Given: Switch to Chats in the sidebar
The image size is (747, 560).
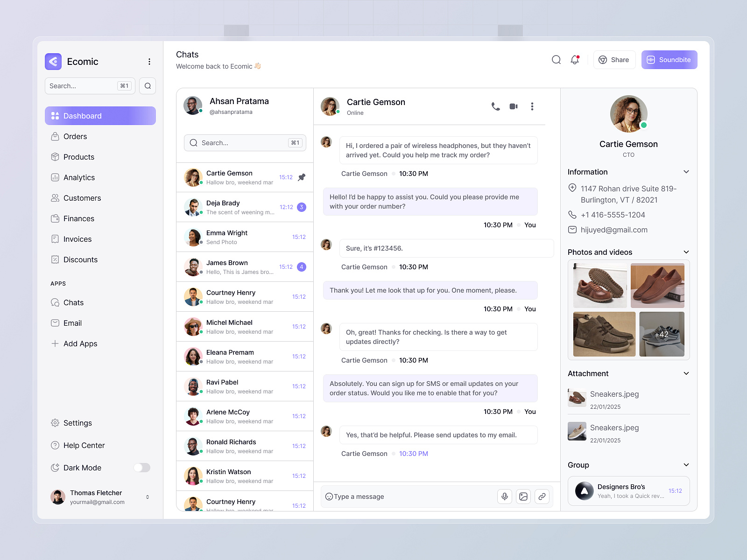Looking at the screenshot, I should tap(73, 302).
